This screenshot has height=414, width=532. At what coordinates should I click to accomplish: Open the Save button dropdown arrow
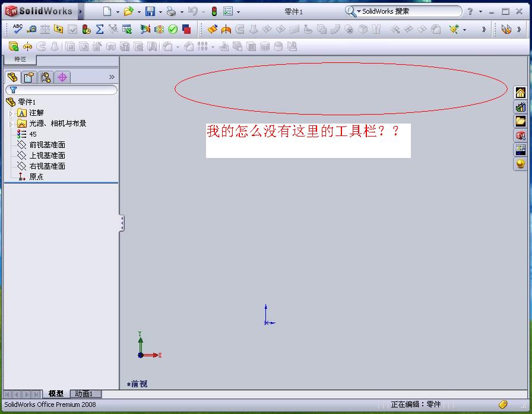coord(160,10)
